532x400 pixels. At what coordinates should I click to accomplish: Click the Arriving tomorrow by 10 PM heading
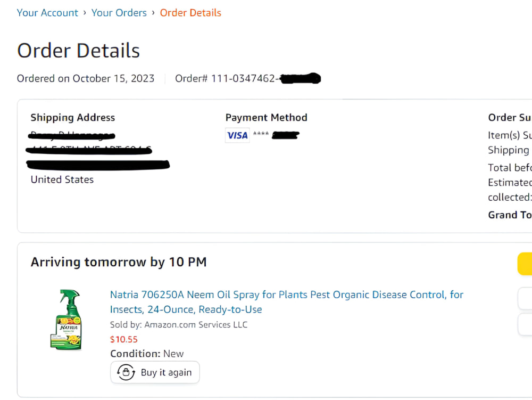(x=119, y=262)
